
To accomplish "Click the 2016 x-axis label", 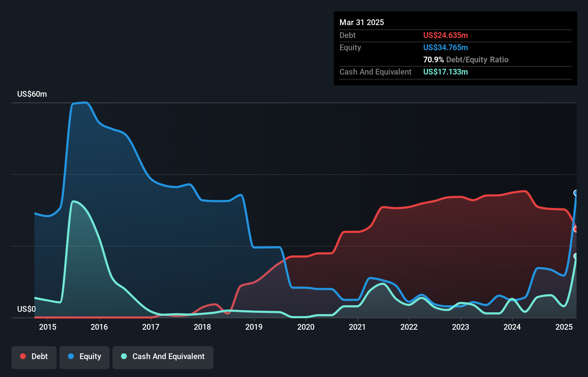I will (99, 327).
